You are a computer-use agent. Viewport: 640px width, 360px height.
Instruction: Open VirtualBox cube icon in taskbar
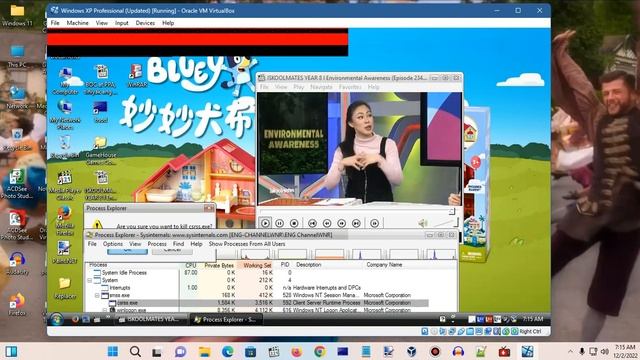click(x=412, y=351)
